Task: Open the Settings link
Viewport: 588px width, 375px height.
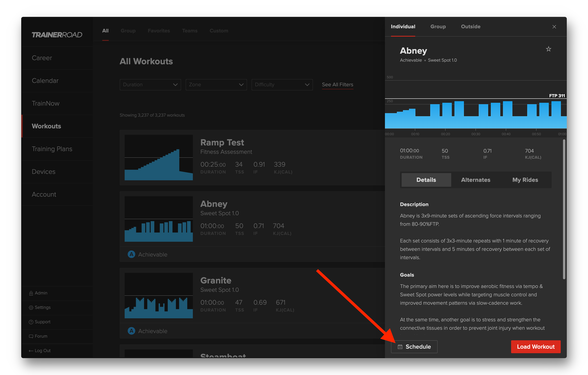Action: click(x=42, y=308)
